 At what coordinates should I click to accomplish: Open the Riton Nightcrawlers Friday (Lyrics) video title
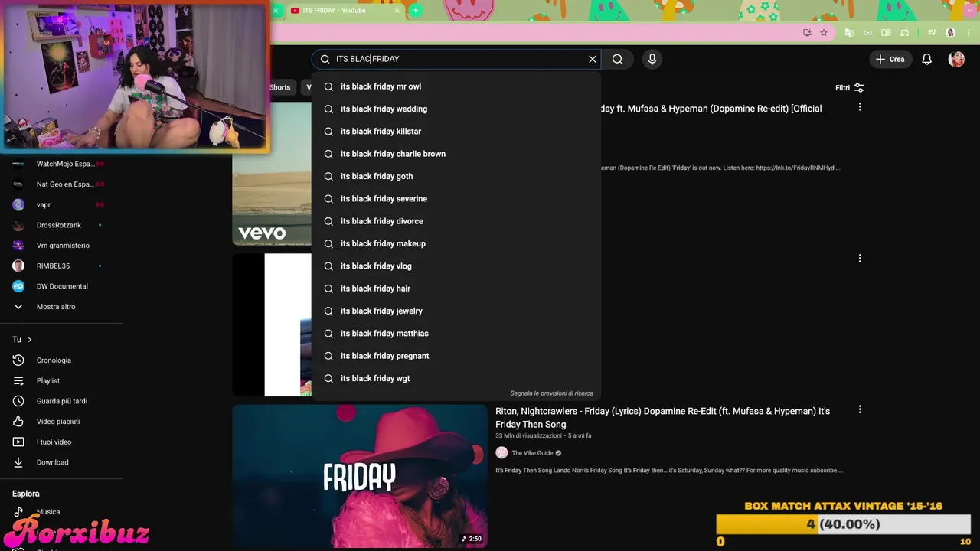coord(662,418)
